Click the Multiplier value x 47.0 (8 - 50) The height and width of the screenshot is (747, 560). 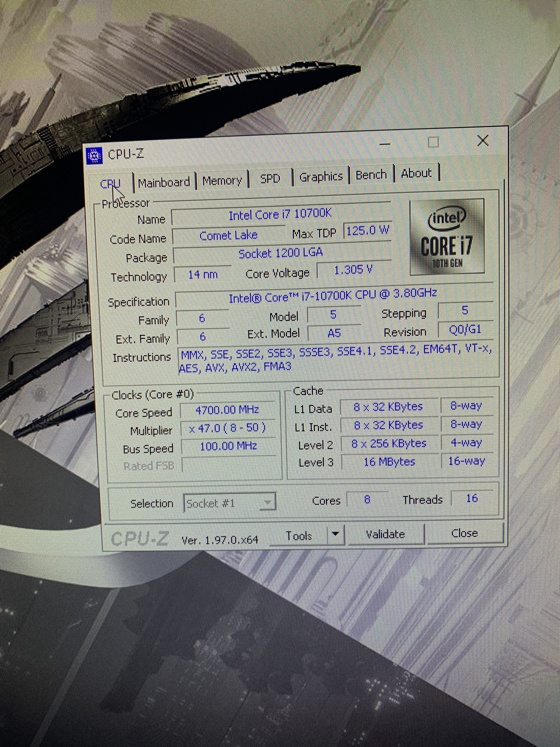tap(228, 428)
